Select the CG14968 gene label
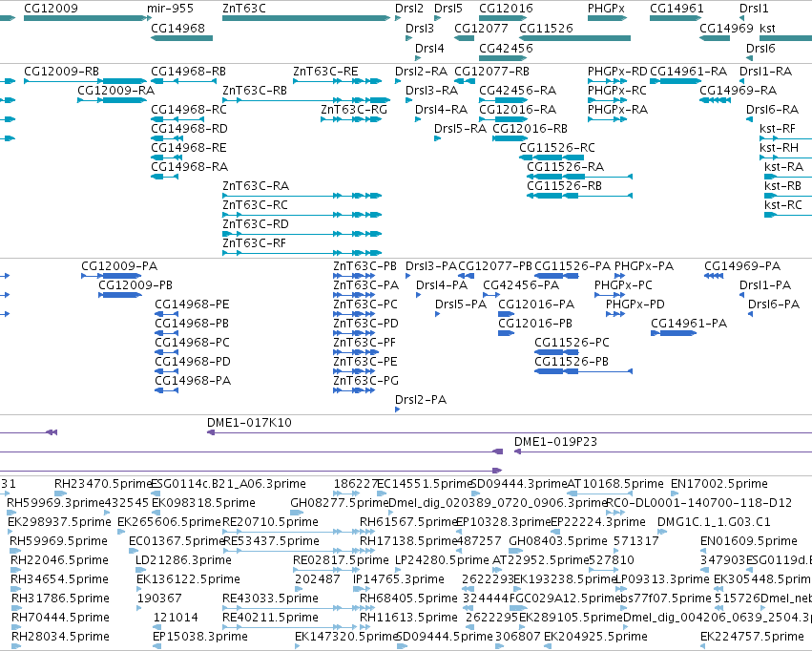Screen dimensions: 812x651 tap(177, 28)
